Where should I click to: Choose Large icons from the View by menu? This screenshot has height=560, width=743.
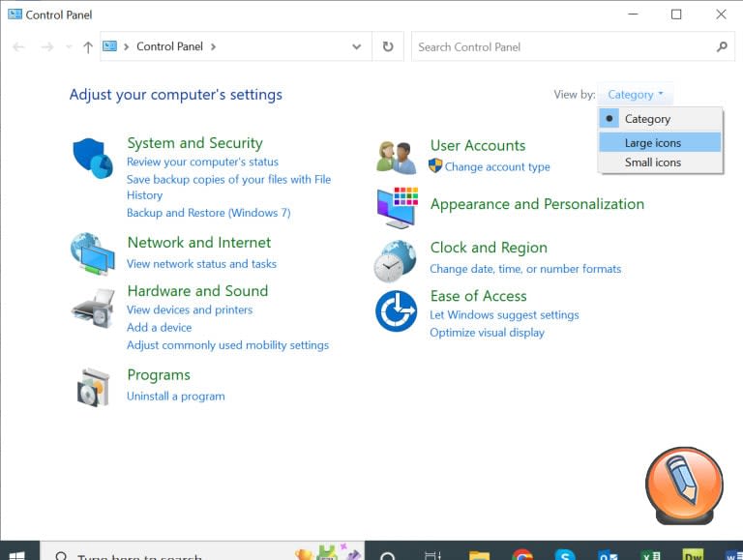click(x=661, y=142)
